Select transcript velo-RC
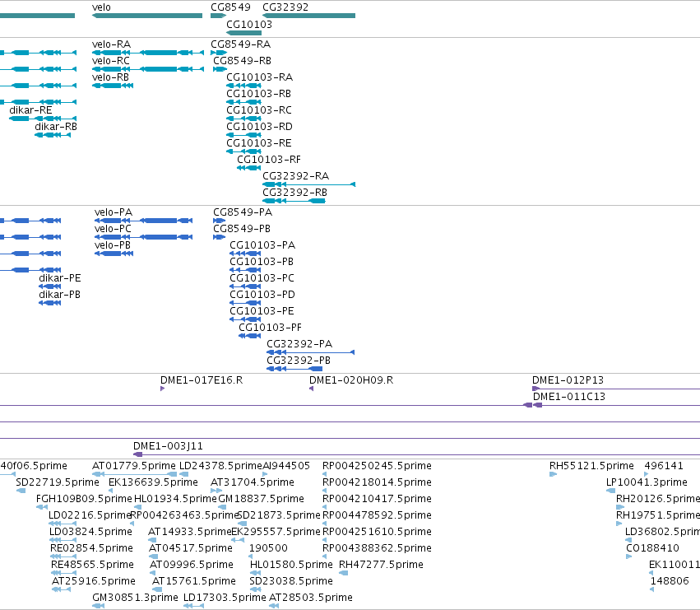 click(111, 61)
